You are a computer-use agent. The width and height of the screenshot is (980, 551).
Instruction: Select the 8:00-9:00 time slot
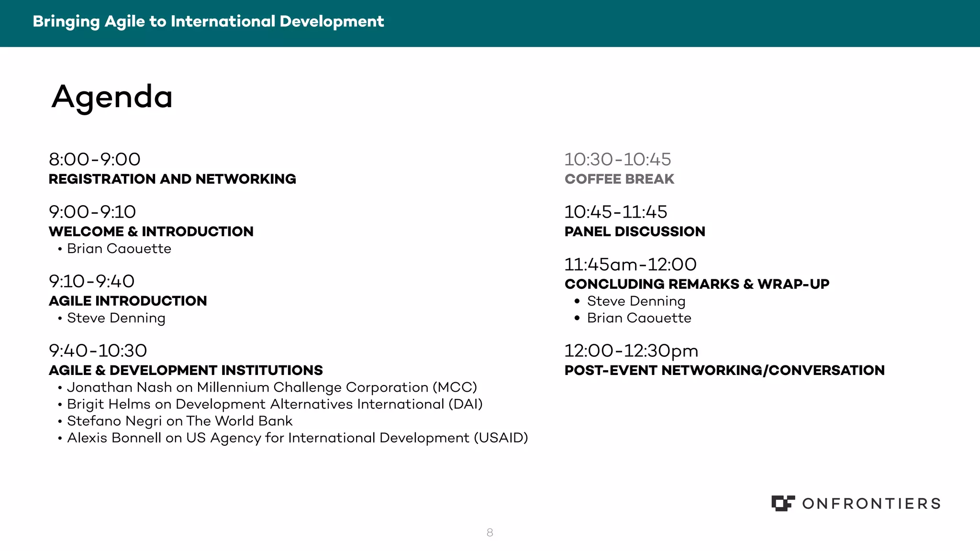95,159
